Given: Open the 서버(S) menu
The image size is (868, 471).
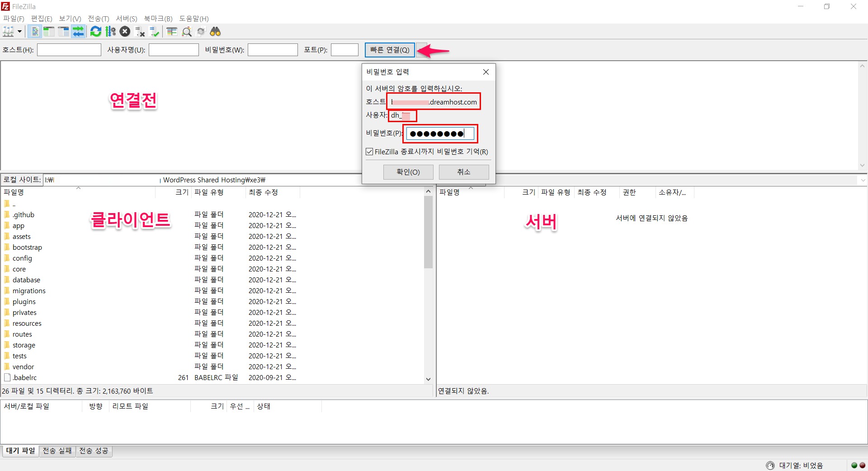Looking at the screenshot, I should [127, 19].
